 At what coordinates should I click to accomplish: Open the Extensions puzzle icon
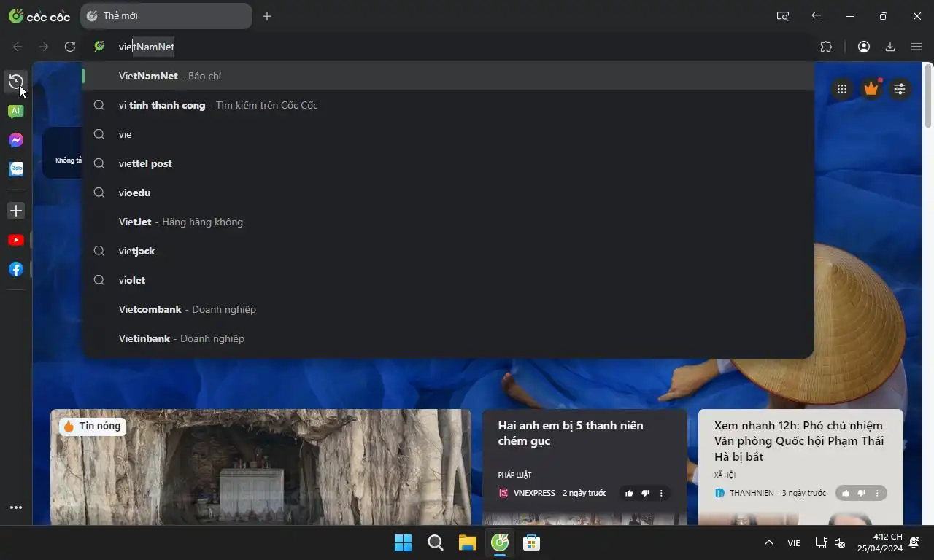point(826,47)
